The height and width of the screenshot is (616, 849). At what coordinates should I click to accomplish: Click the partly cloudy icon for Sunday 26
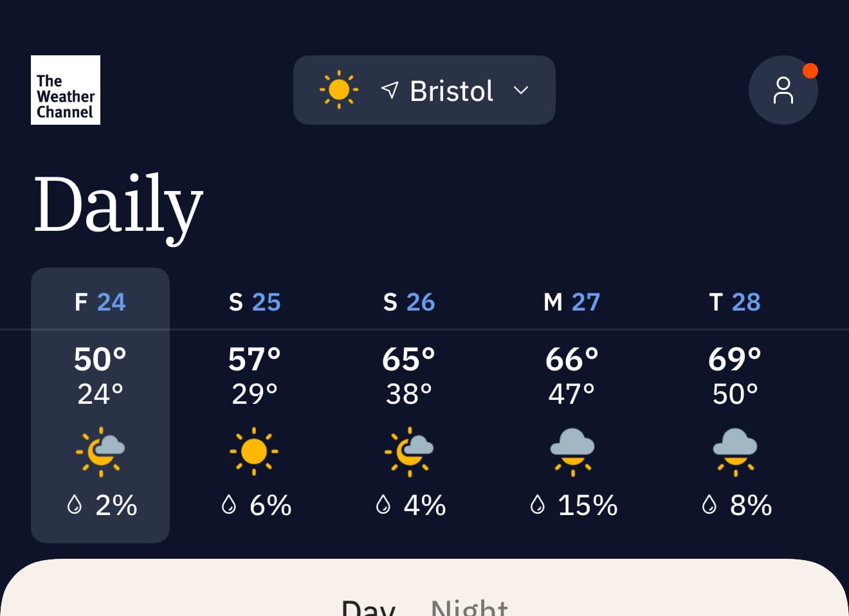tap(409, 451)
